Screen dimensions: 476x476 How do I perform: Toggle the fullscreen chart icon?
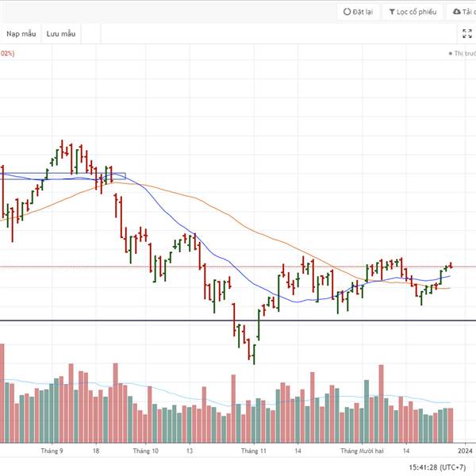pyautogui.click(x=467, y=33)
